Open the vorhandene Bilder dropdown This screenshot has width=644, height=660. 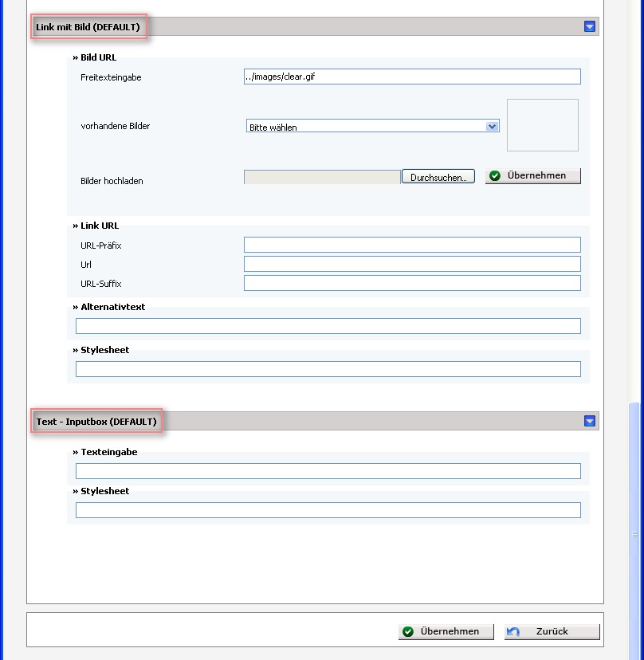tap(373, 126)
